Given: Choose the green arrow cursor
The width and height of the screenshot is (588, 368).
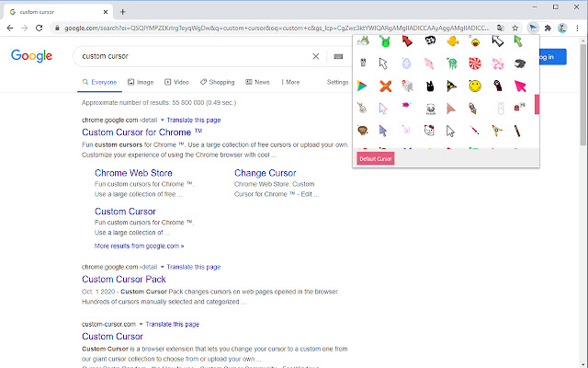Looking at the screenshot, I should pos(518,40).
